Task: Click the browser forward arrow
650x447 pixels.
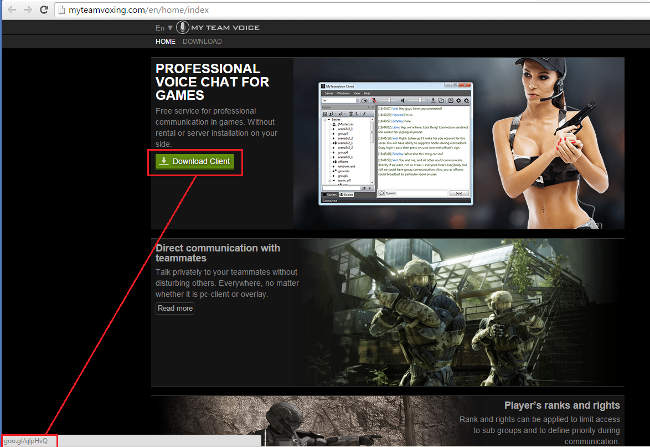Action: point(28,10)
